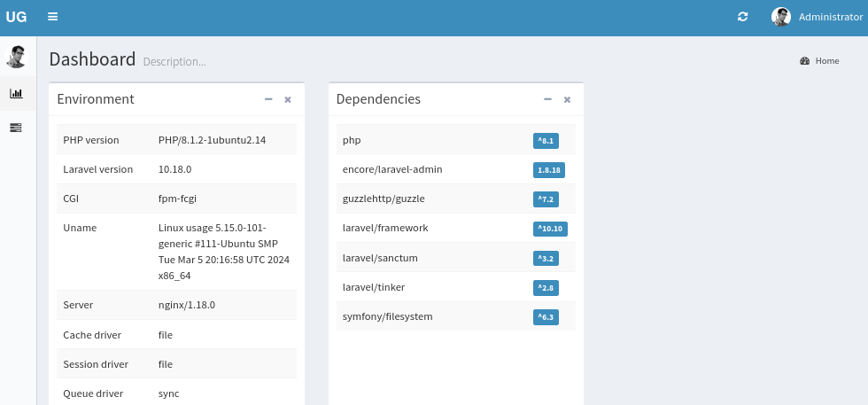Viewport: 868px width, 405px height.
Task: Select the symfony/filesystem dependency name
Action: tap(388, 317)
